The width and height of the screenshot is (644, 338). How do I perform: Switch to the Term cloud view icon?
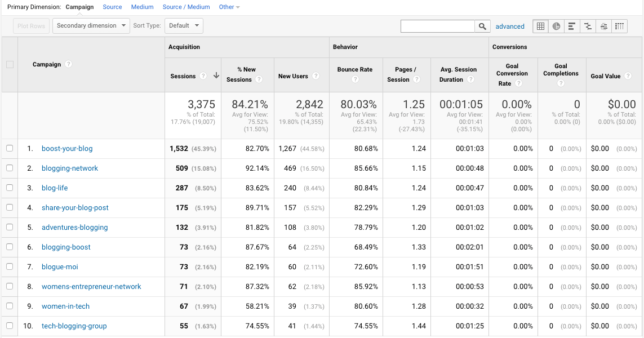point(604,26)
